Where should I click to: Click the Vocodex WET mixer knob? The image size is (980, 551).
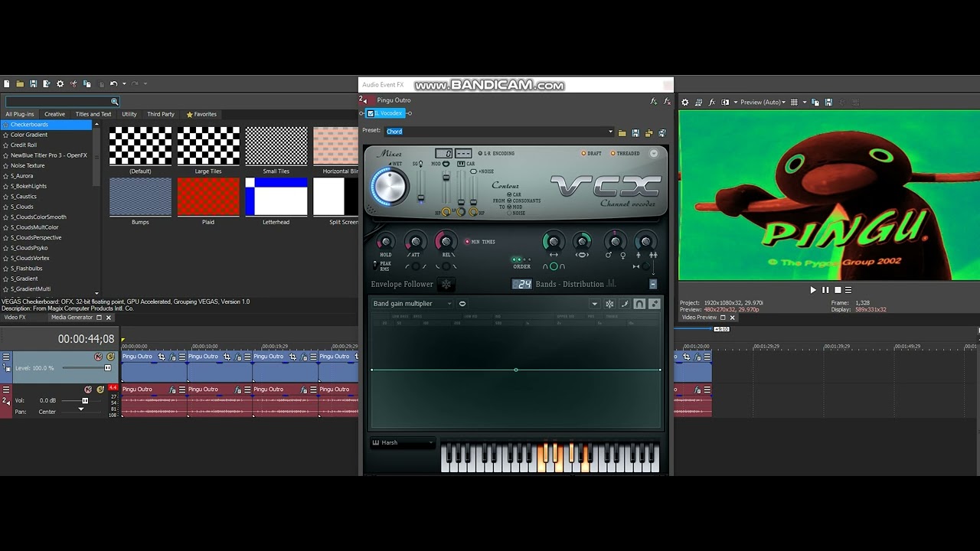(389, 187)
